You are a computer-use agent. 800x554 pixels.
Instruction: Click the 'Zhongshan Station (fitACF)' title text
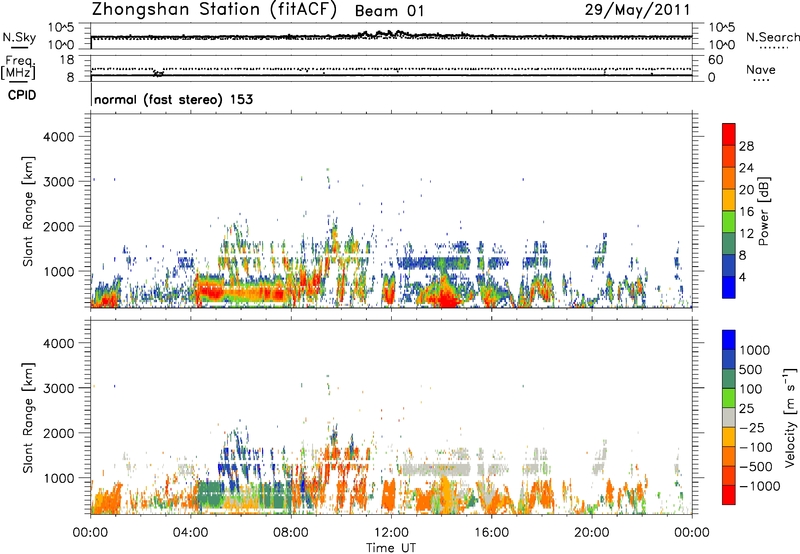214,10
